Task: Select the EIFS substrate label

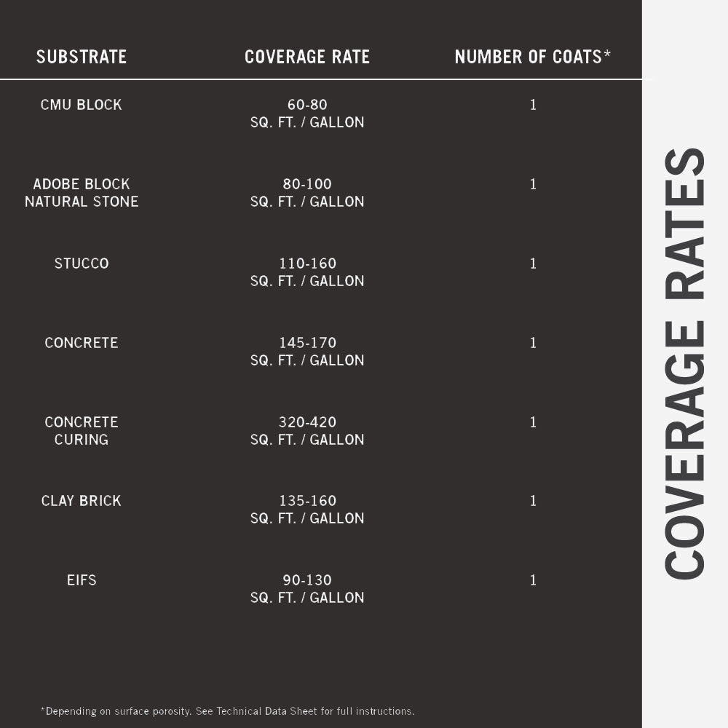Action: [x=82, y=580]
